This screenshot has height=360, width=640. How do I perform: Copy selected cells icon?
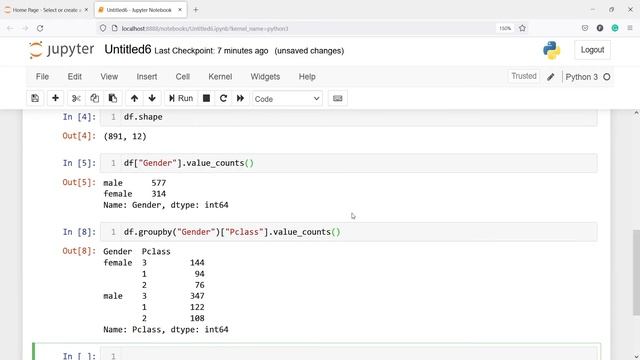tap(94, 98)
